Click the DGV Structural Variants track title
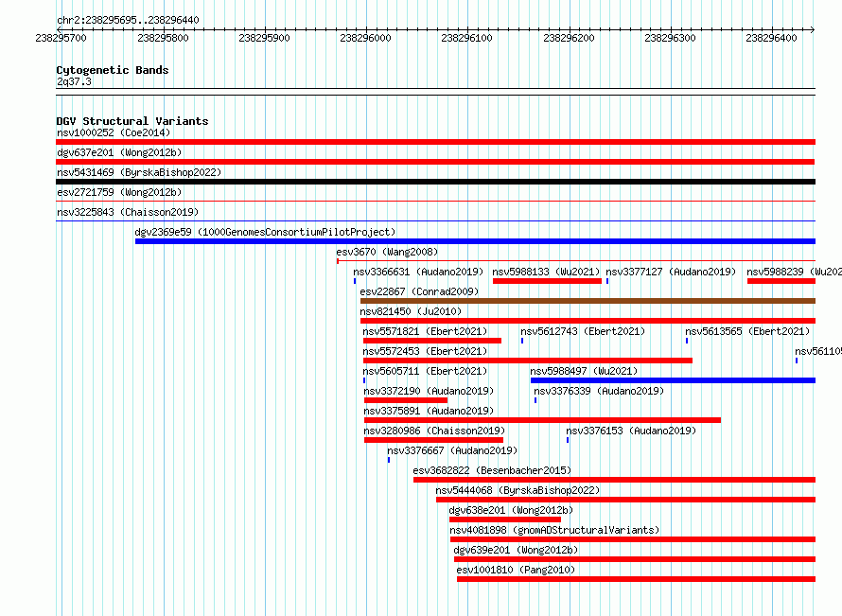The height and width of the screenshot is (616, 842). [132, 121]
